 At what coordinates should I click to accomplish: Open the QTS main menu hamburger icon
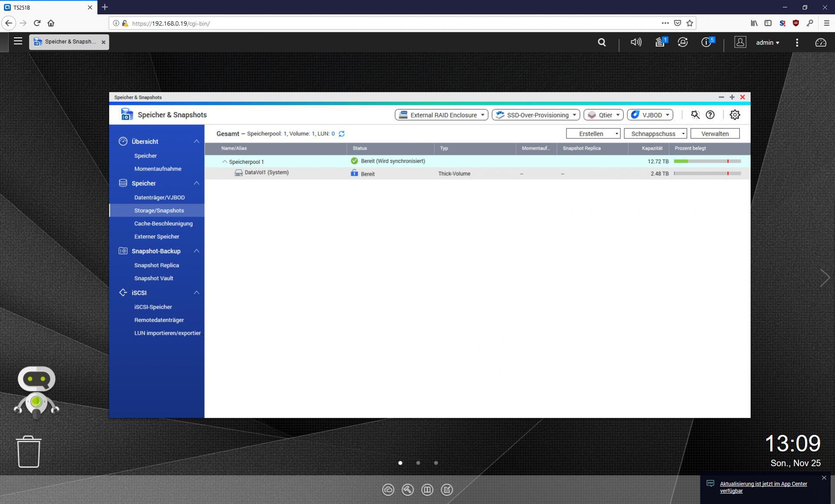[18, 41]
